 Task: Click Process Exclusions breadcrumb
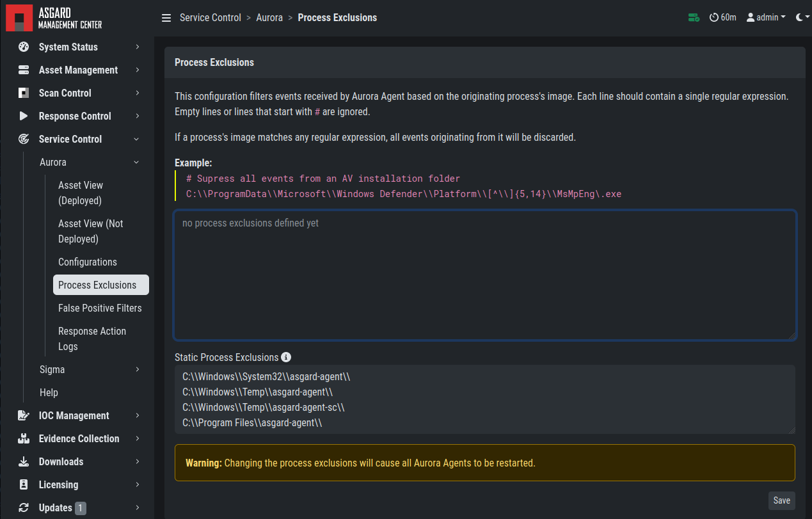click(x=337, y=18)
